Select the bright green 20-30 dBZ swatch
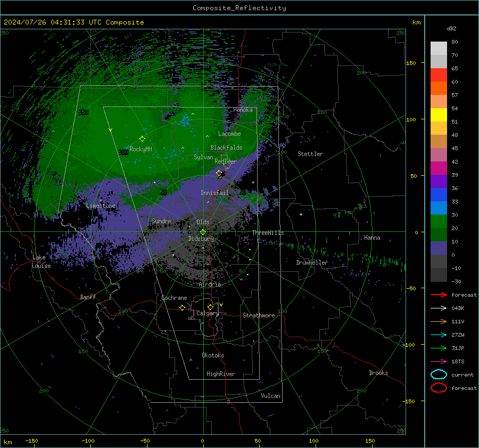Viewport: 479px width, 448px height. (x=439, y=222)
